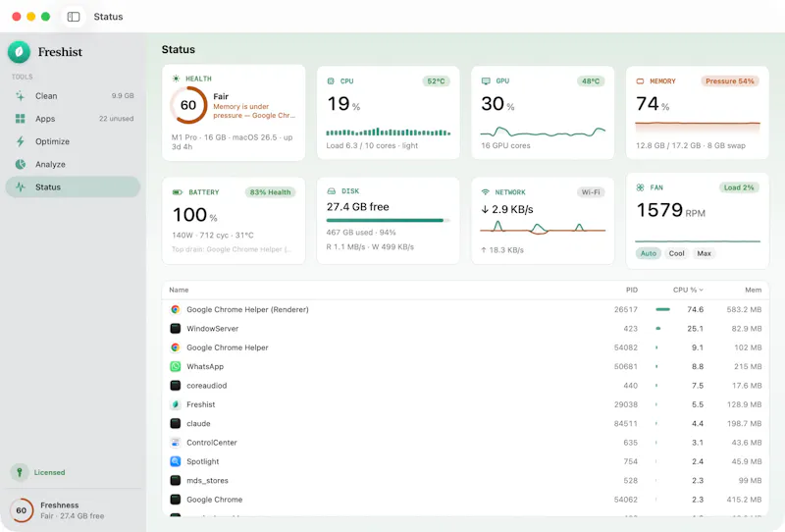Click the Pressure 54% badge
This screenshot has width=785, height=532.
[x=729, y=81]
